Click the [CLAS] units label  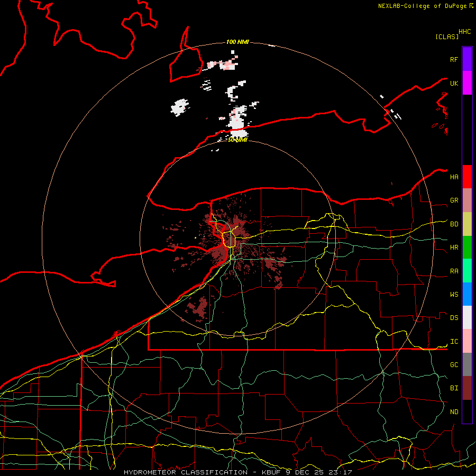447,36
